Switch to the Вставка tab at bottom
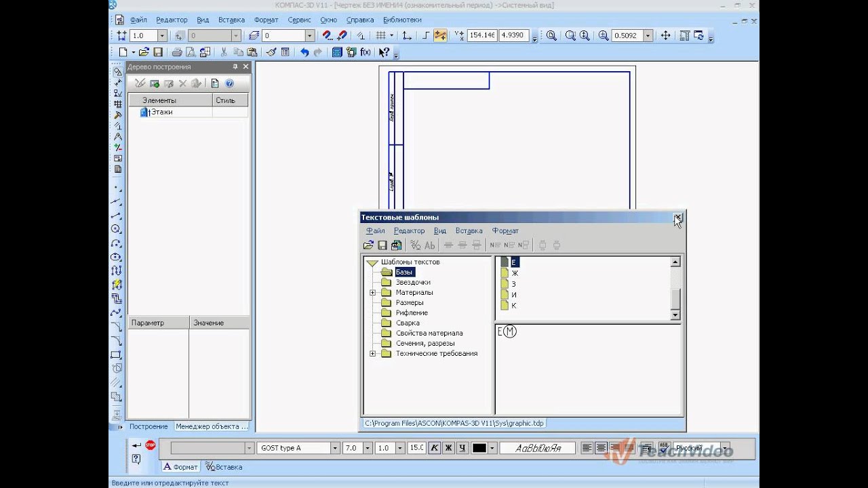Screen dimensions: 868x488 tap(224, 467)
